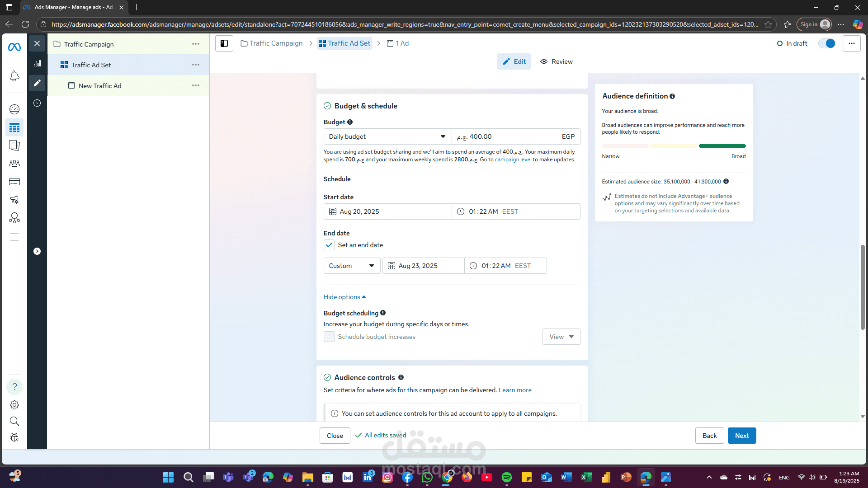Collapse Hide options section
The width and height of the screenshot is (868, 488).
344,297
